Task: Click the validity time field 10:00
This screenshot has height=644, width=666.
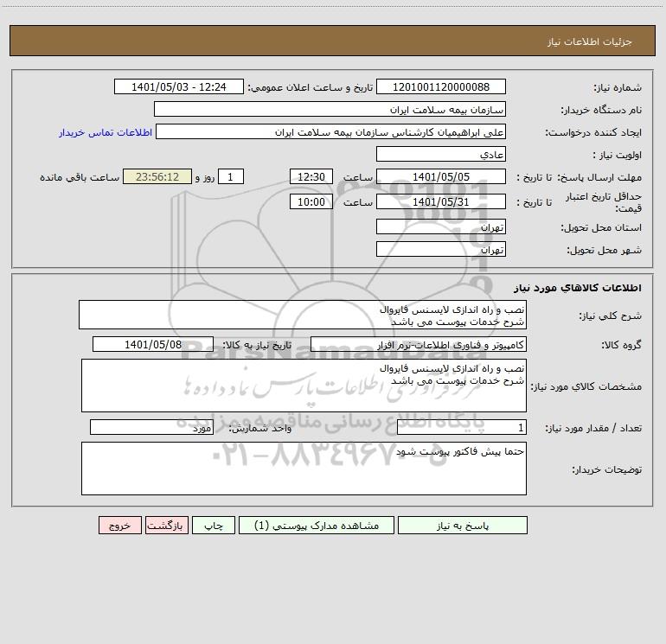Action: (311, 201)
